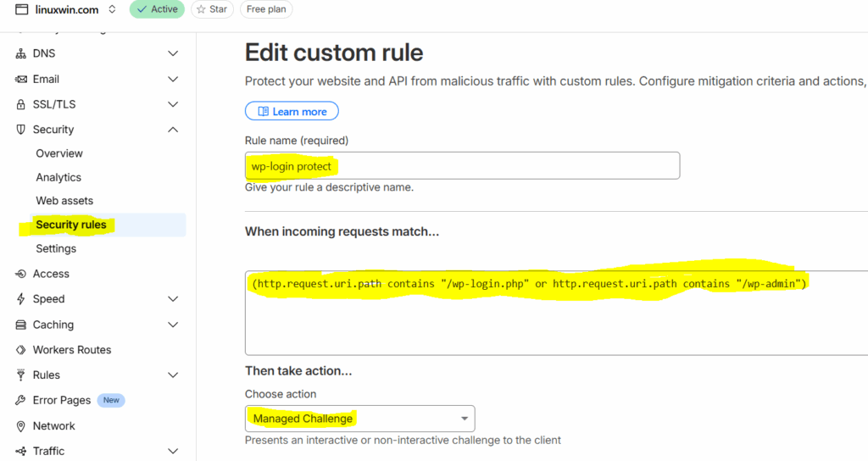The height and width of the screenshot is (461, 868).
Task: Click the star icon in Star button
Action: pyautogui.click(x=201, y=9)
